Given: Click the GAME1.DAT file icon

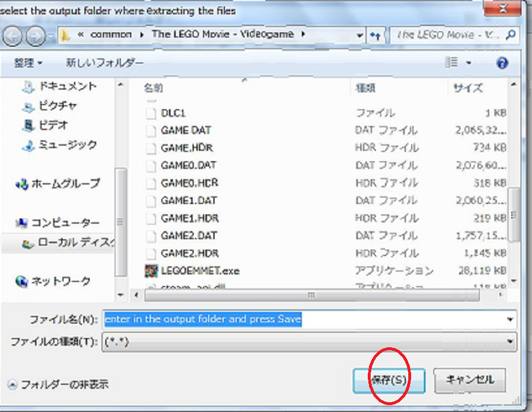Looking at the screenshot, I should pyautogui.click(x=151, y=201).
